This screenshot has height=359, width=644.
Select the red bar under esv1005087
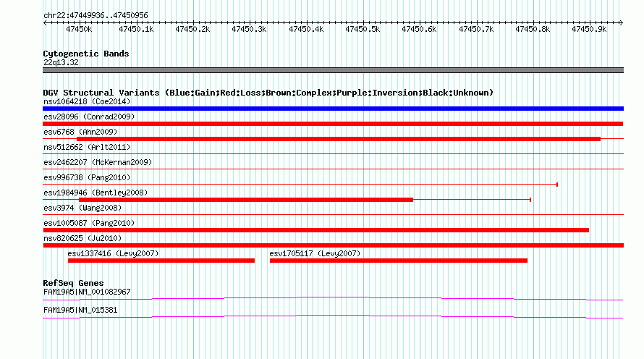315,230
